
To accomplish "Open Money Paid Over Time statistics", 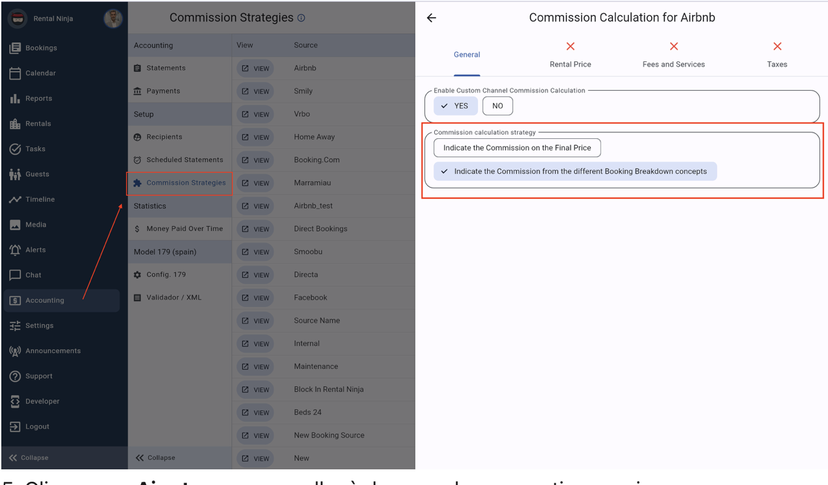I will coord(180,229).
